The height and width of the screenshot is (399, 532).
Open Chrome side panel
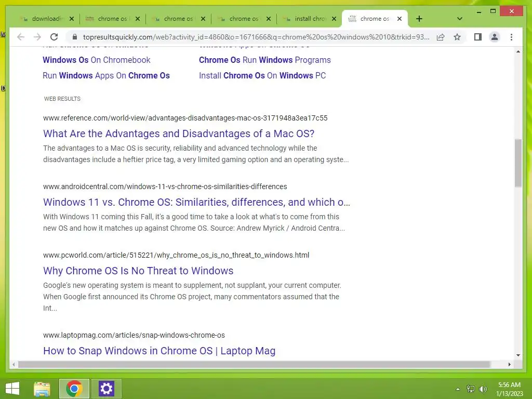pos(478,37)
